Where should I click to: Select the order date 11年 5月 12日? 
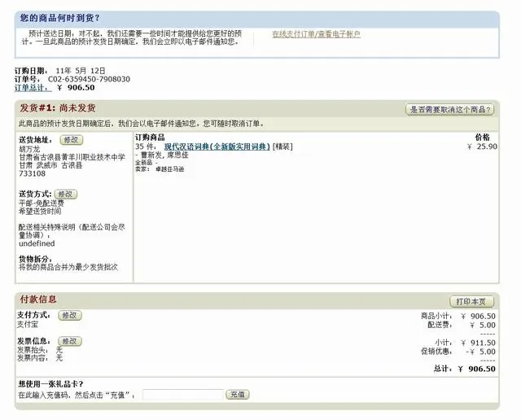pos(81,71)
